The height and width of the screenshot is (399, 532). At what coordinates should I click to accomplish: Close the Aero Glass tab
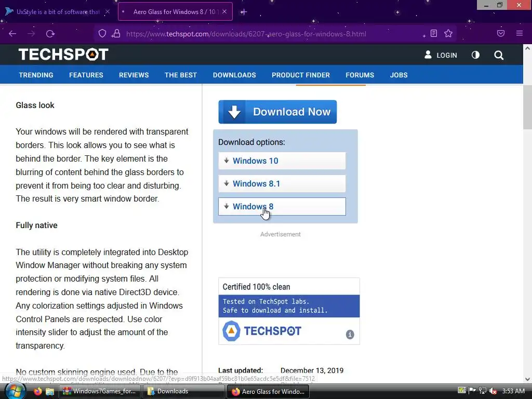click(x=224, y=11)
